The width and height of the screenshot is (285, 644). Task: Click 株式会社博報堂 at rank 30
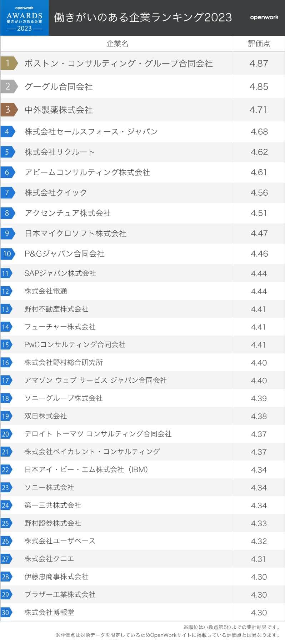49,612
